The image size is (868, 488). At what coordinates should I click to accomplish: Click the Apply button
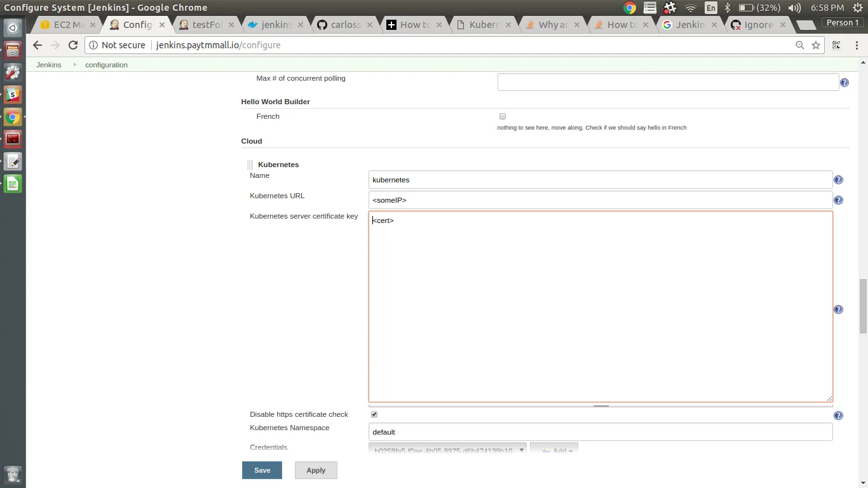(x=316, y=470)
